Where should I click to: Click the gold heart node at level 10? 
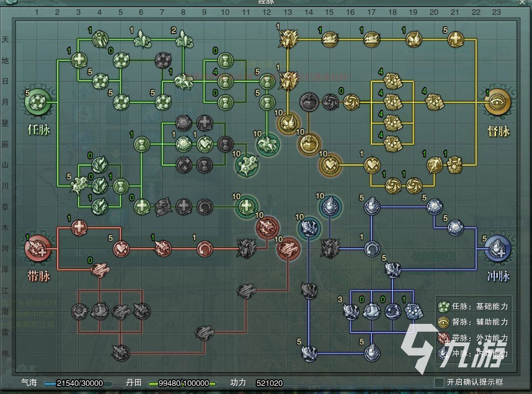(330, 165)
